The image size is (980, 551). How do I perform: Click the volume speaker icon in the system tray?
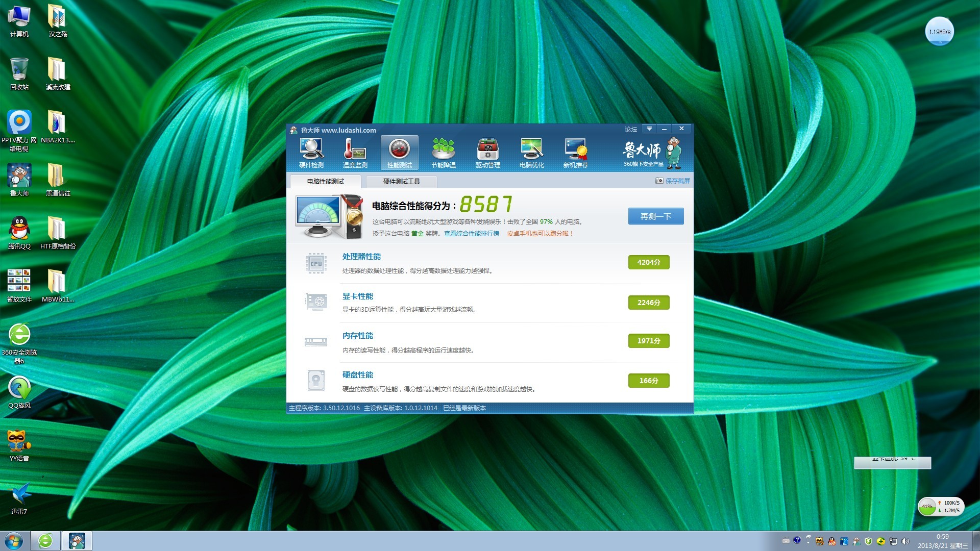point(905,541)
